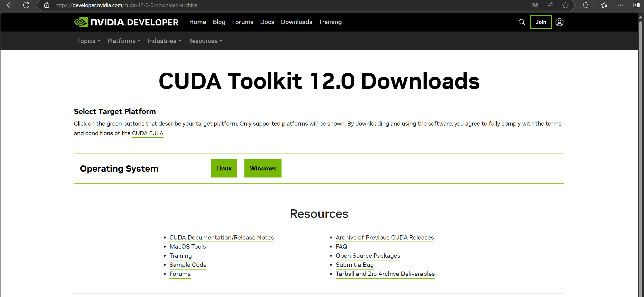
Task: Open the Submit a Bug link
Action: [355, 265]
